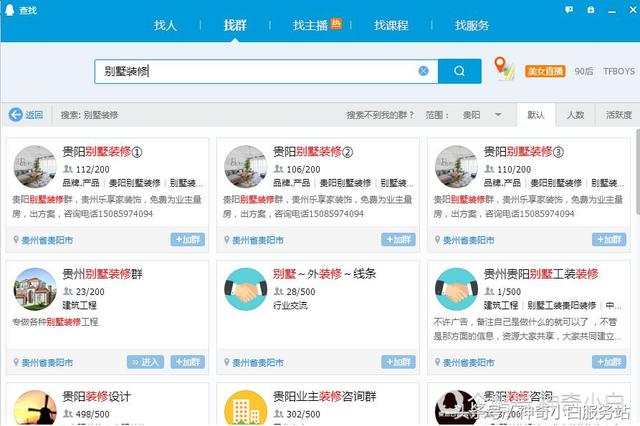This screenshot has height=426, width=640.
Task: Click 贵州省贵阳市 location in 贵阳别墅装修③ card
Action: 468,240
